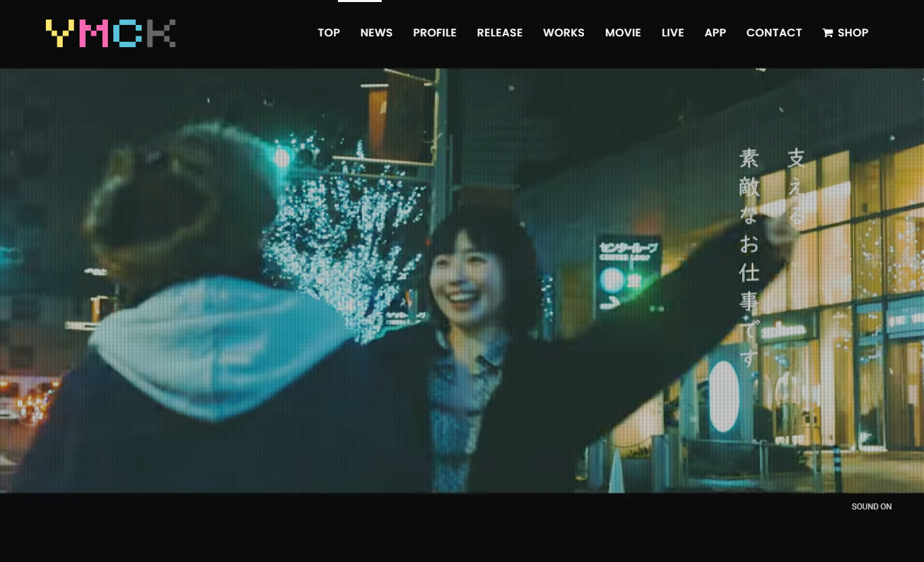The image size is (924, 562).
Task: Go to the CONTACT page
Action: [774, 33]
